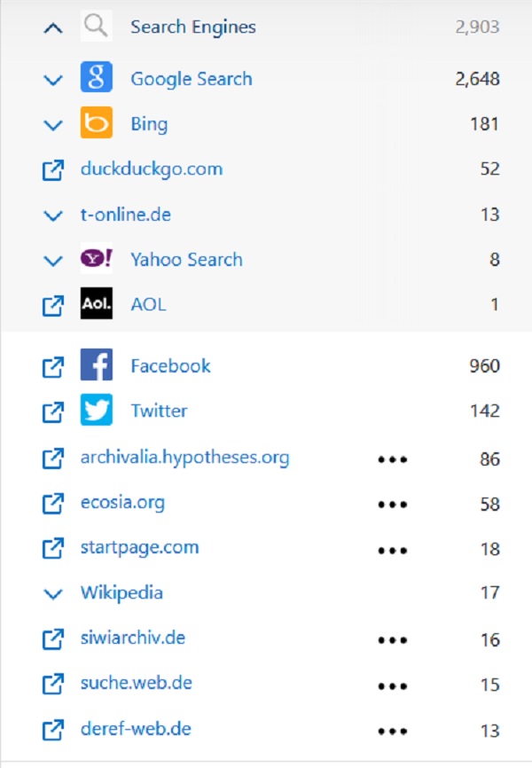This screenshot has height=768, width=532.
Task: Click the Facebook logo icon
Action: [97, 364]
